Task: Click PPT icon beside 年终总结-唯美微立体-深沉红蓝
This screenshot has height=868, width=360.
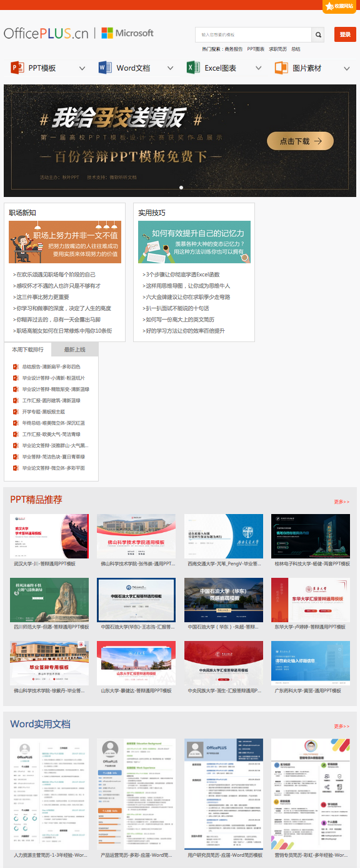Action: pos(16,423)
